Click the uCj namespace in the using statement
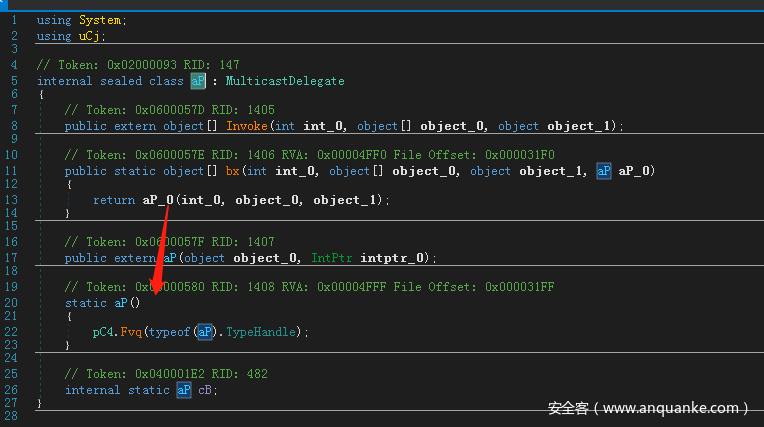 (x=89, y=36)
